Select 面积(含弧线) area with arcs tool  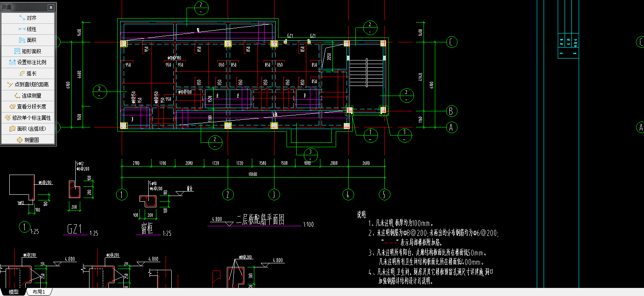point(28,129)
